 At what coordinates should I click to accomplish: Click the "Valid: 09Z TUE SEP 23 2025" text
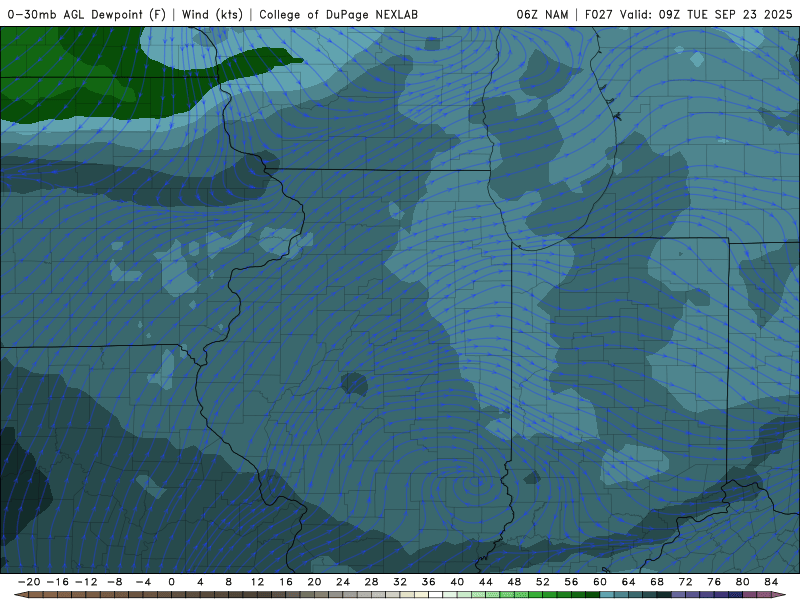click(x=706, y=15)
